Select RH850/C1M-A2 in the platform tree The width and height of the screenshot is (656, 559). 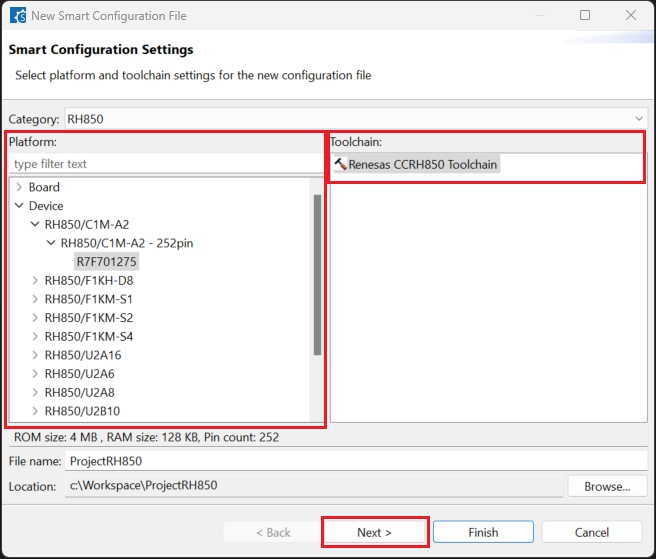[87, 224]
